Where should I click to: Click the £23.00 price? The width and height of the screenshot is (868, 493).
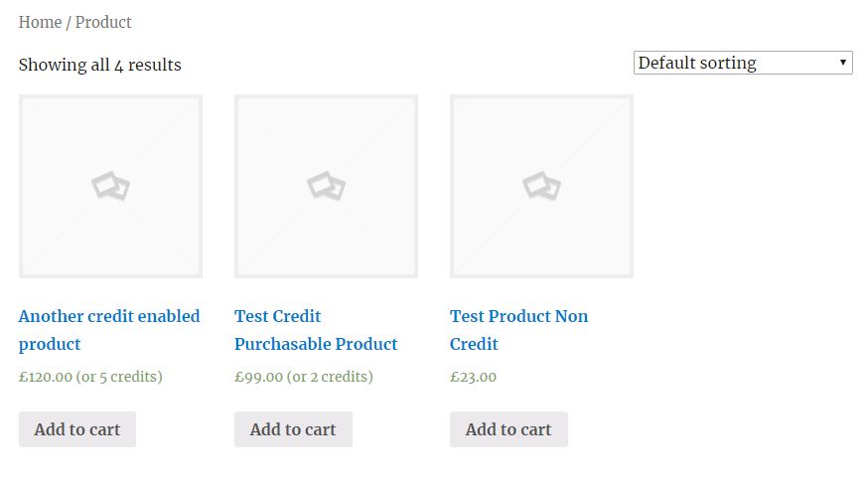(x=474, y=377)
